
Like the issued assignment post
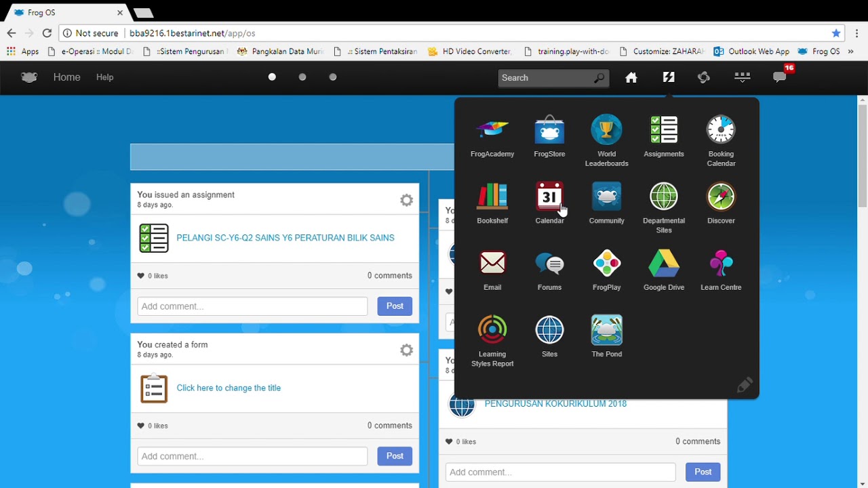[141, 276]
